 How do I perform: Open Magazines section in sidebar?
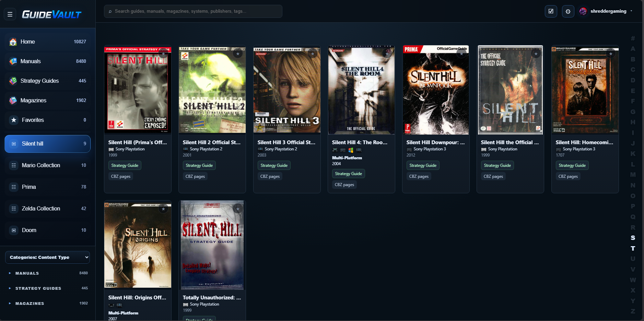point(47,100)
